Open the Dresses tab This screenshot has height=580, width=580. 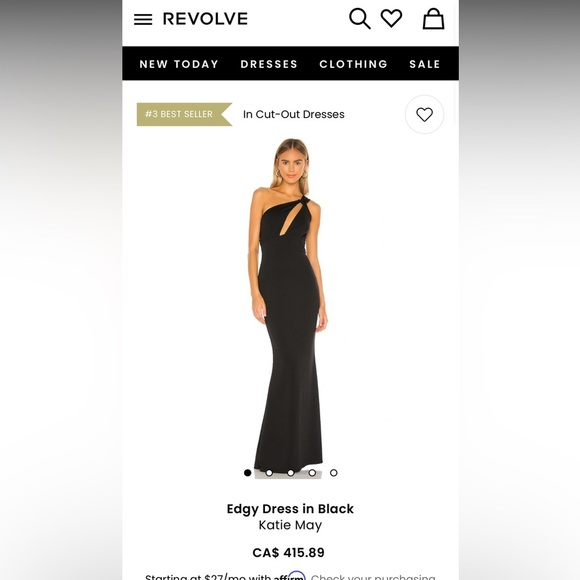point(269,64)
